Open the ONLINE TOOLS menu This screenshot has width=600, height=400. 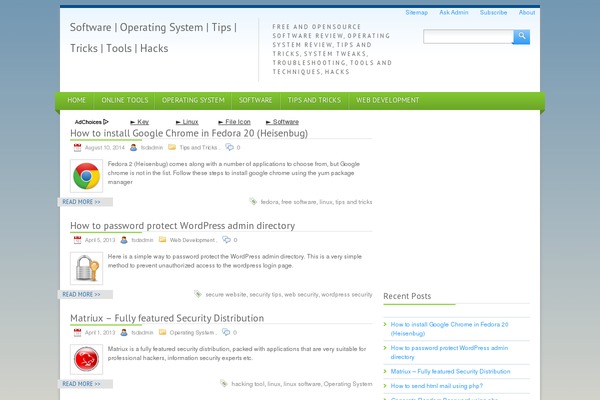[125, 100]
